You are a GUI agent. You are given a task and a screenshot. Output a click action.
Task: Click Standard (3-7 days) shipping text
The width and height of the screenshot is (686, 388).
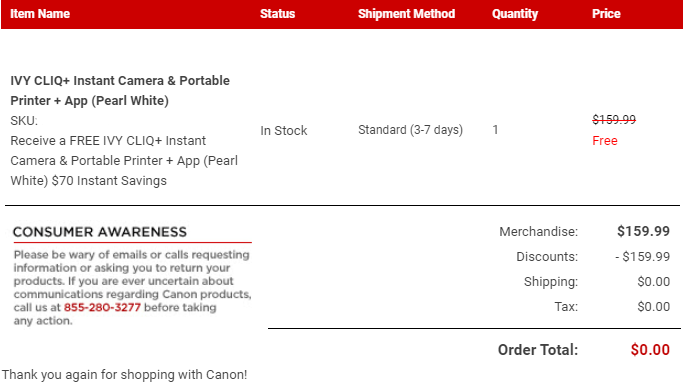tap(410, 130)
